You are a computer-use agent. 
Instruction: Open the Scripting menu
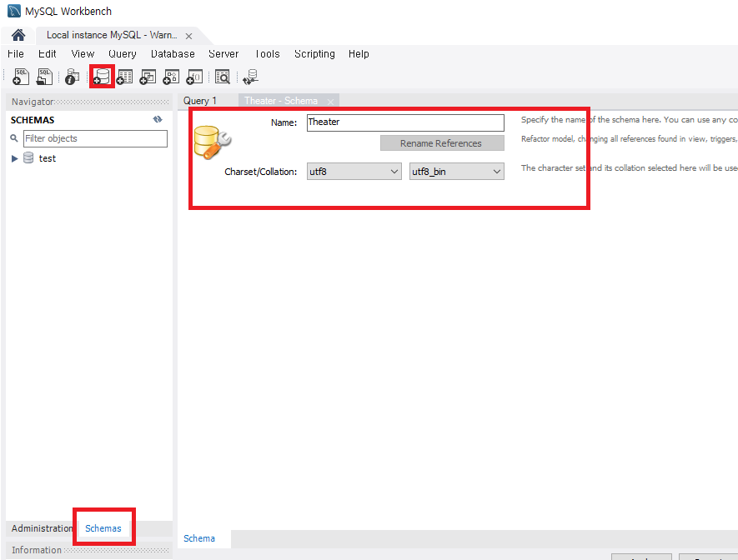[314, 54]
